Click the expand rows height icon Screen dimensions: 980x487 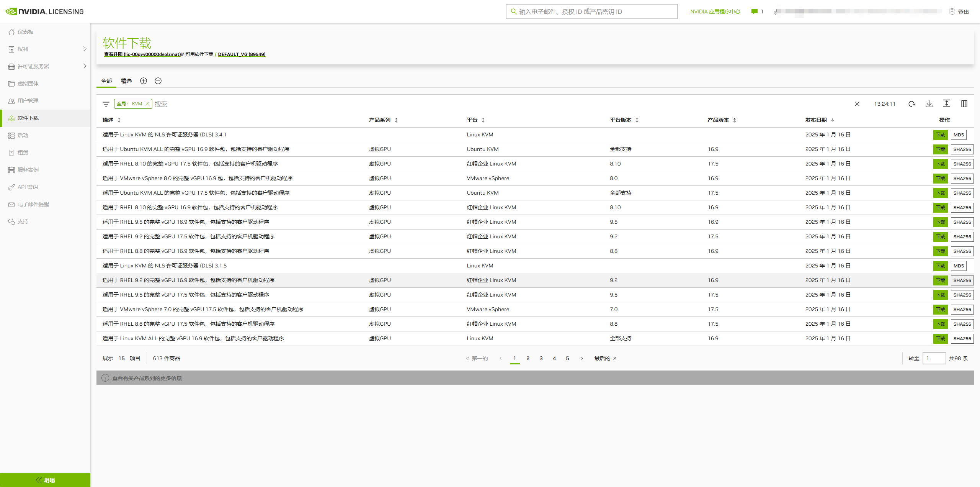coord(947,103)
